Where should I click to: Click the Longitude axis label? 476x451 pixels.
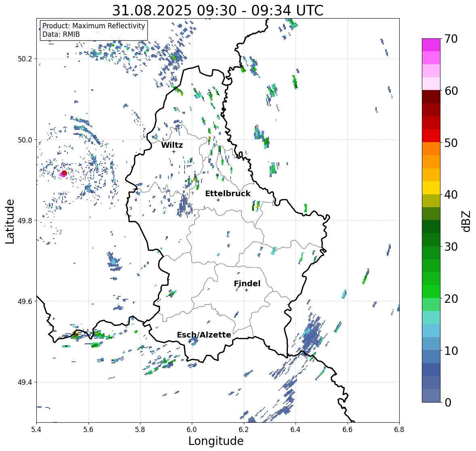(216, 441)
